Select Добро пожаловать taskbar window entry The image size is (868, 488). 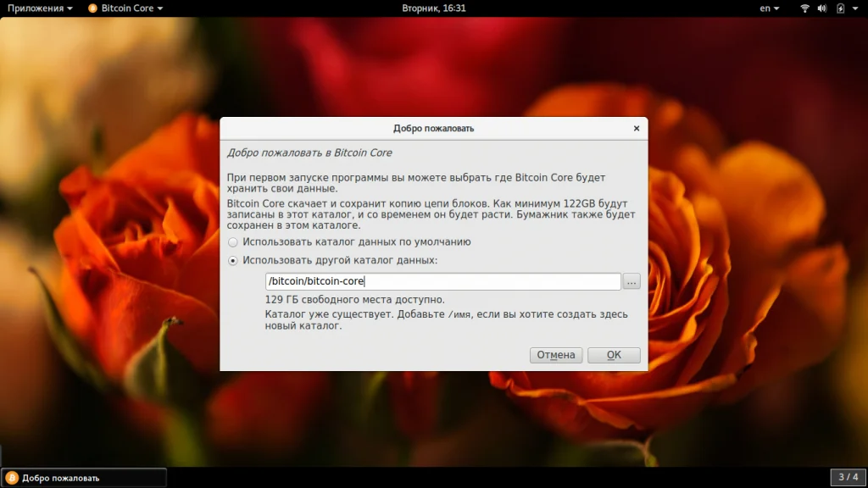click(84, 478)
